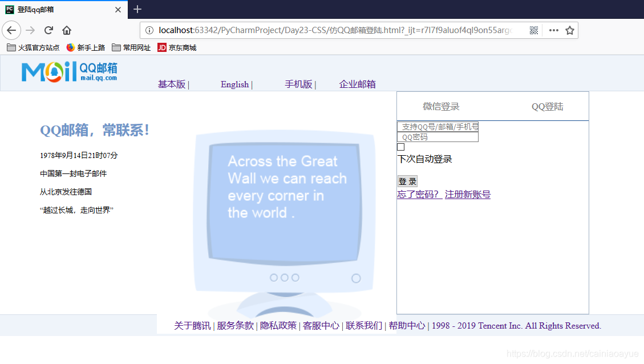
Task: Open the 基本版 link
Action: (172, 84)
